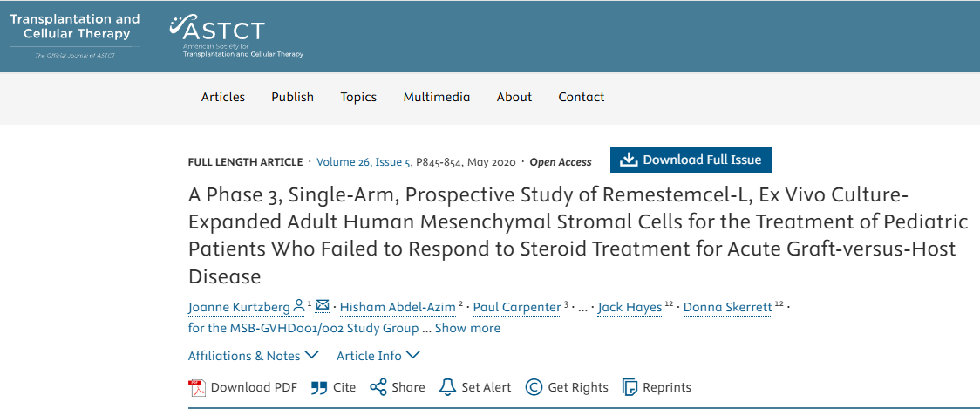Screen dimensions: 980x409
Task: Click the Set Alert bell icon
Action: pos(447,388)
